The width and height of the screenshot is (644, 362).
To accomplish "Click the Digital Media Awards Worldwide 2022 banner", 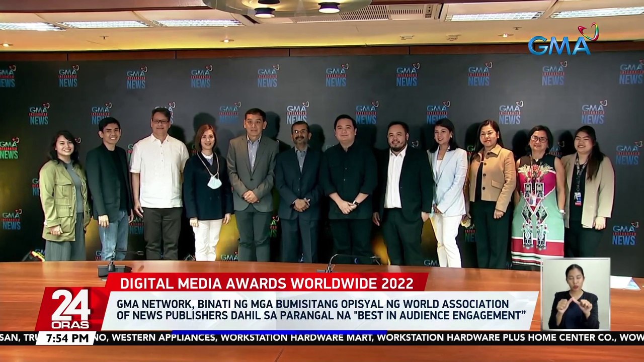I will (267, 283).
